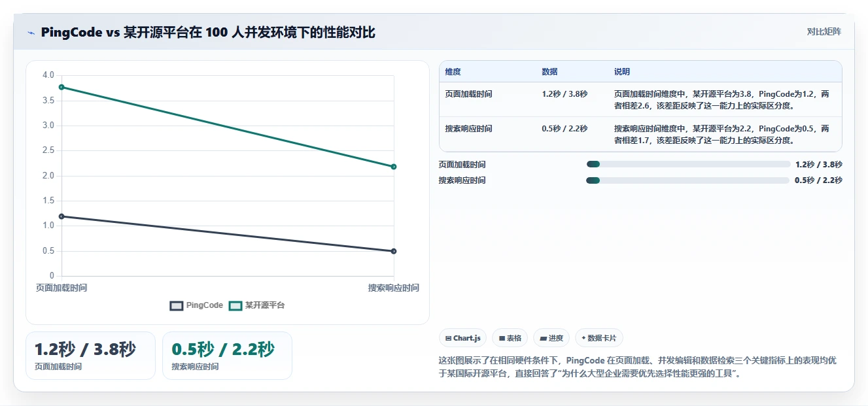Click the description mentioning 两者相差2.6
The image size is (868, 406).
click(721, 100)
